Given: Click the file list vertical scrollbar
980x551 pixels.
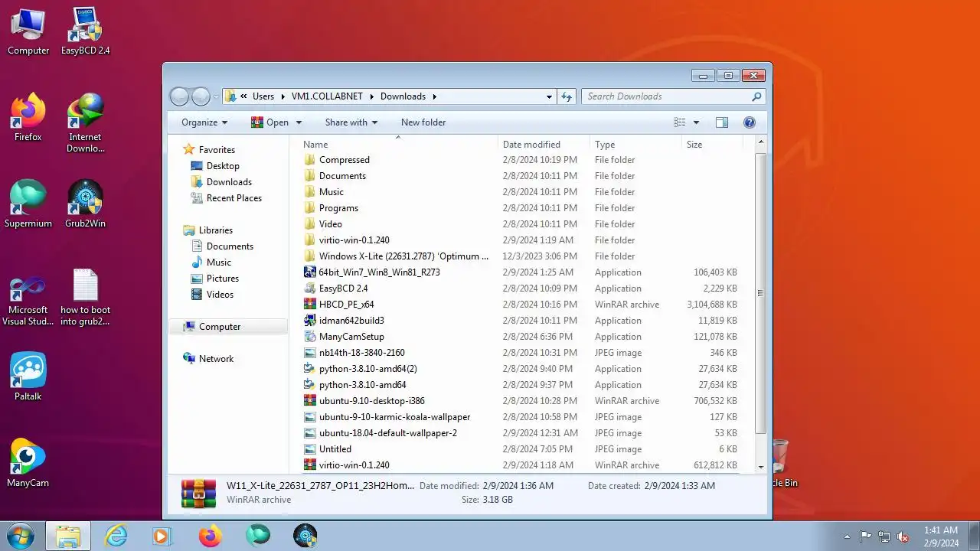Looking at the screenshot, I should click(760, 292).
